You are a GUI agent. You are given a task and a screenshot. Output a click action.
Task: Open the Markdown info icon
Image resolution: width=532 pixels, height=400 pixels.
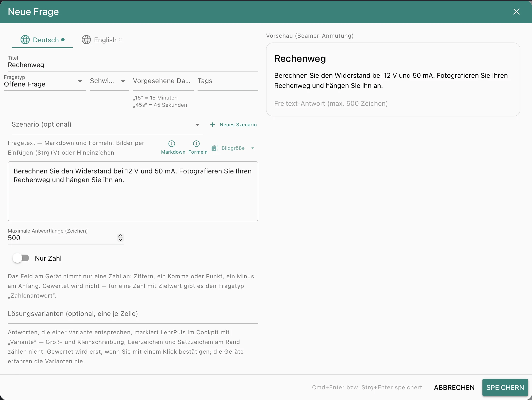(172, 144)
